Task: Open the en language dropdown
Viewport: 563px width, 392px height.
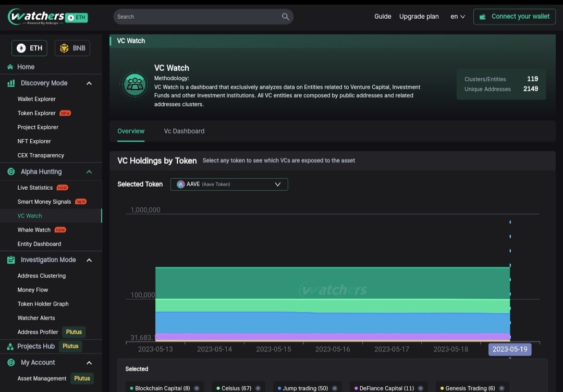Action: (458, 17)
